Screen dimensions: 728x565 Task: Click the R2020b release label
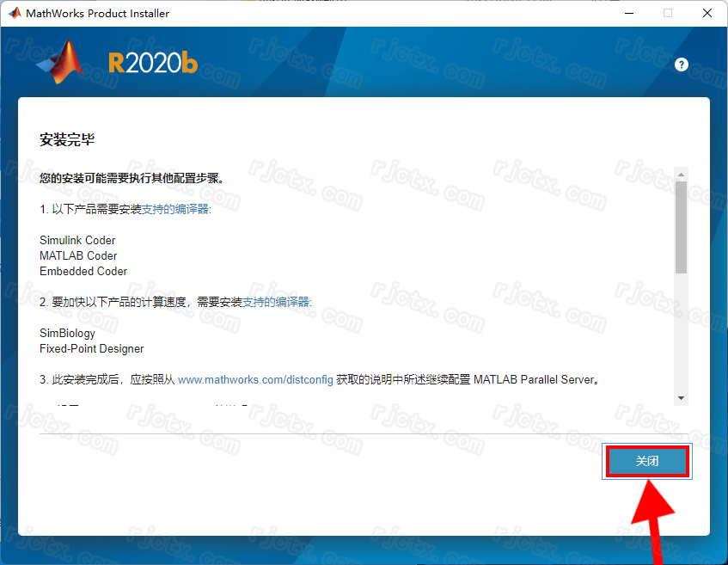pyautogui.click(x=153, y=63)
